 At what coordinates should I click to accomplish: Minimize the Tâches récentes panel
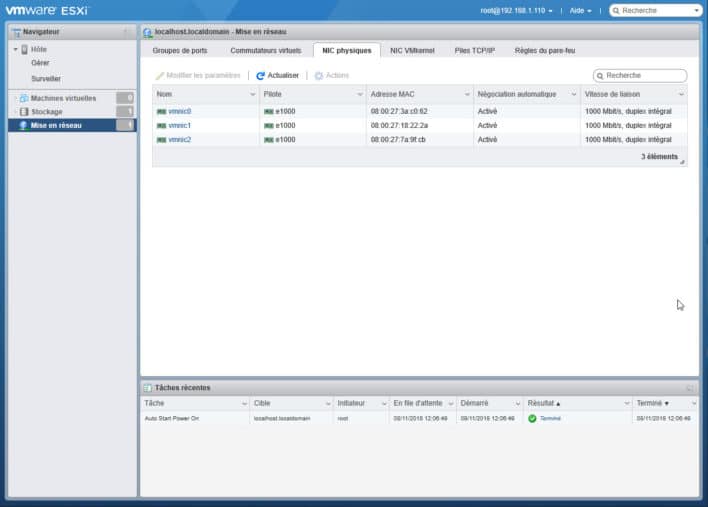(689, 387)
